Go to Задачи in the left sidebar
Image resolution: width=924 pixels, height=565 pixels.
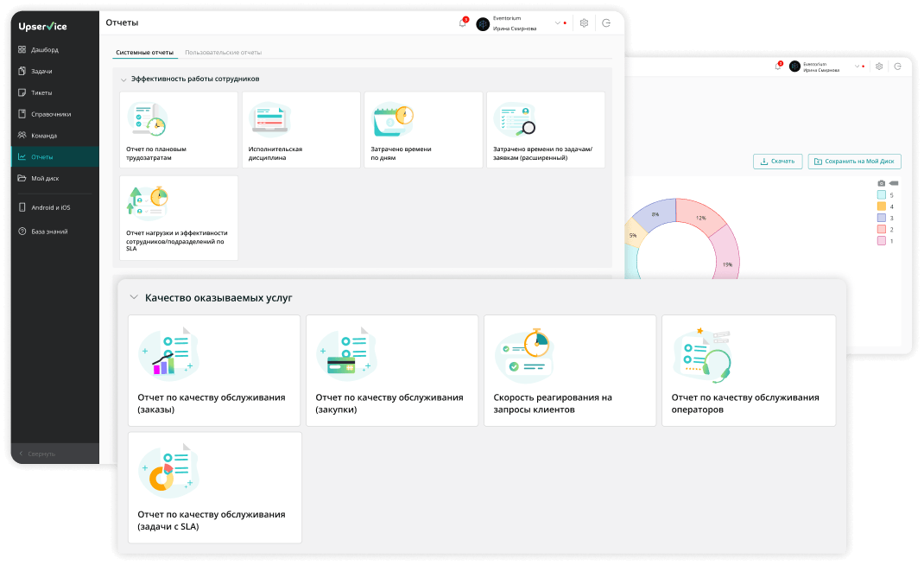tap(41, 71)
